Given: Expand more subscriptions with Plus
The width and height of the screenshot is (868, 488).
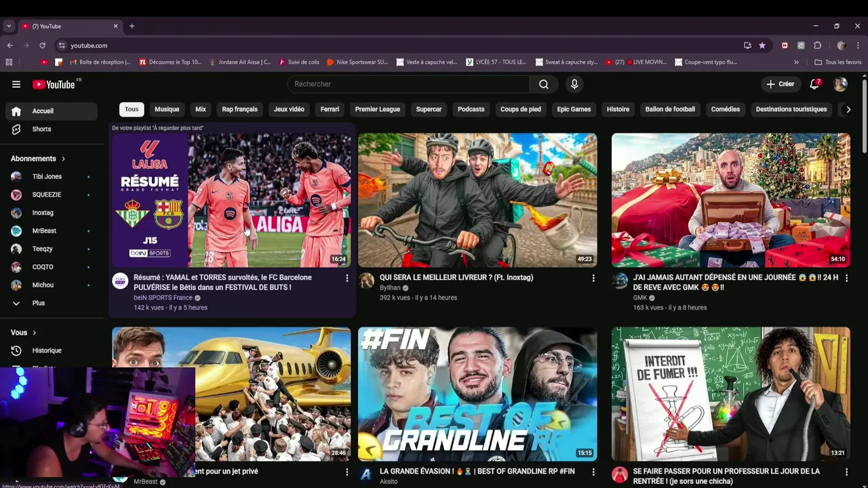Looking at the screenshot, I should [x=52, y=303].
